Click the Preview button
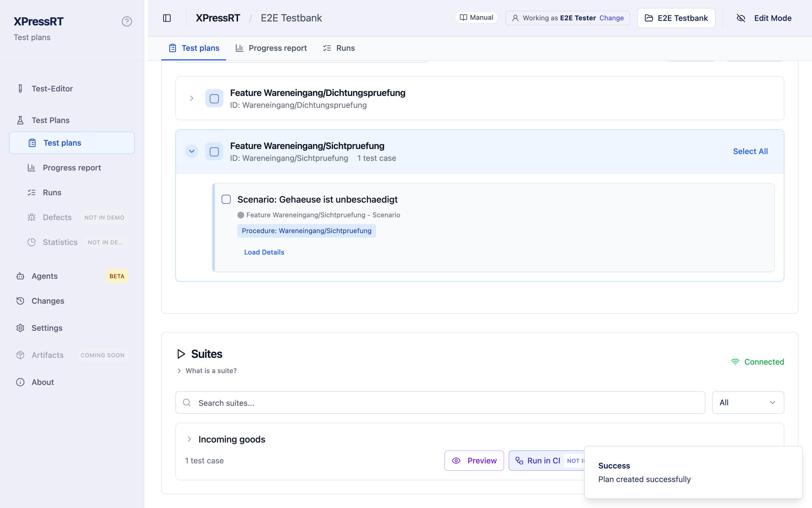Viewport: 812px width, 508px height. click(x=474, y=461)
